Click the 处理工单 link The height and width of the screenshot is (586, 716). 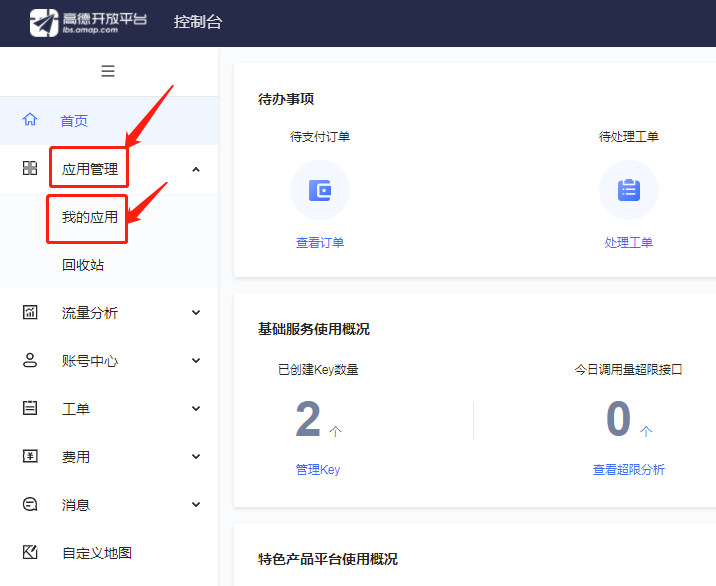628,243
